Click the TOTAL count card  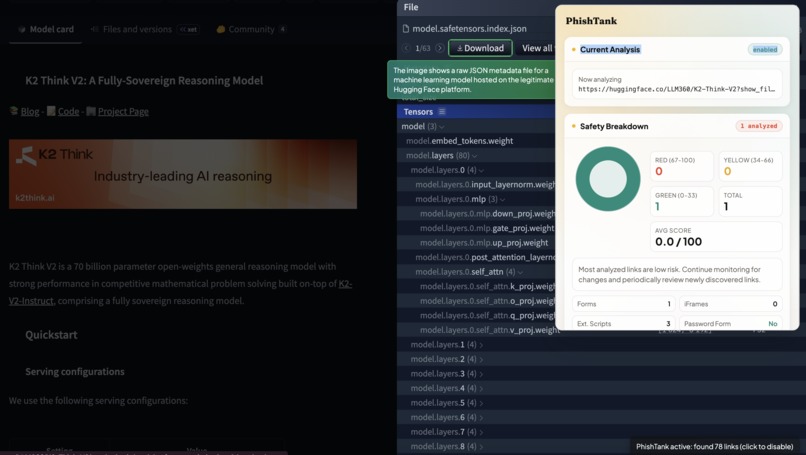[x=750, y=202]
